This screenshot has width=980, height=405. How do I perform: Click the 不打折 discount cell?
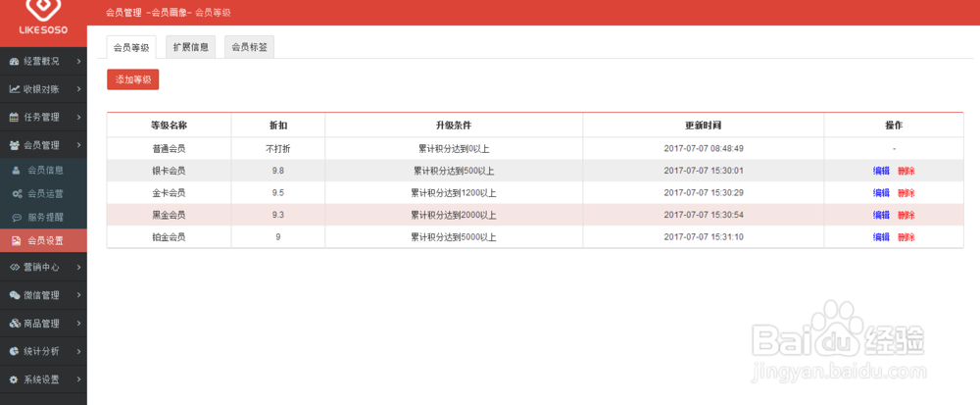point(278,149)
